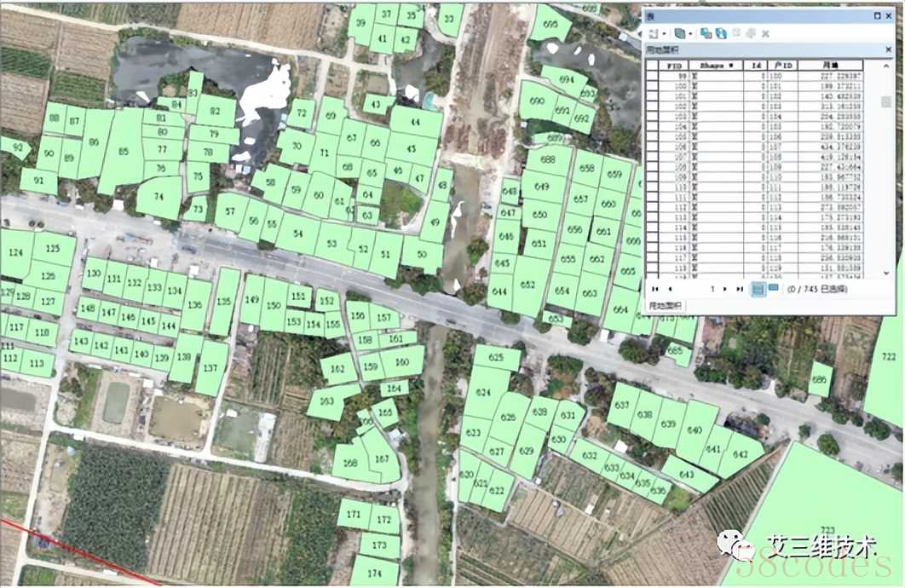Toggle Show all records view
The height and width of the screenshot is (588, 905).
(x=758, y=289)
